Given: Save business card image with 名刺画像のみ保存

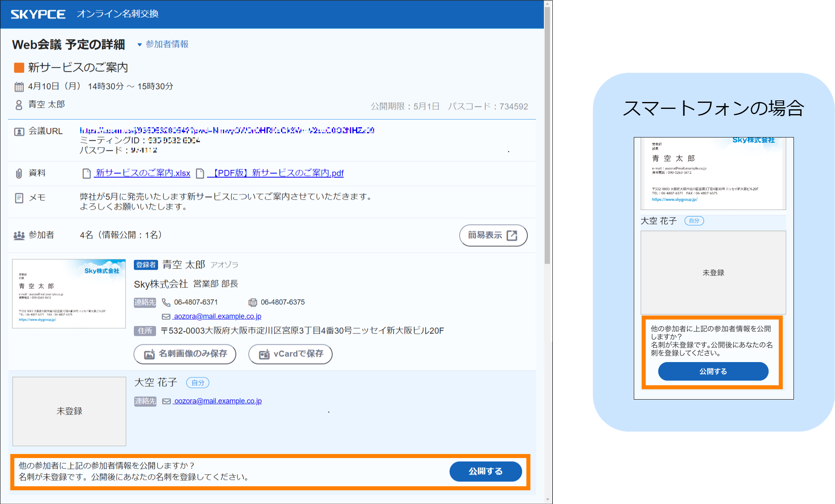Looking at the screenshot, I should [x=185, y=354].
